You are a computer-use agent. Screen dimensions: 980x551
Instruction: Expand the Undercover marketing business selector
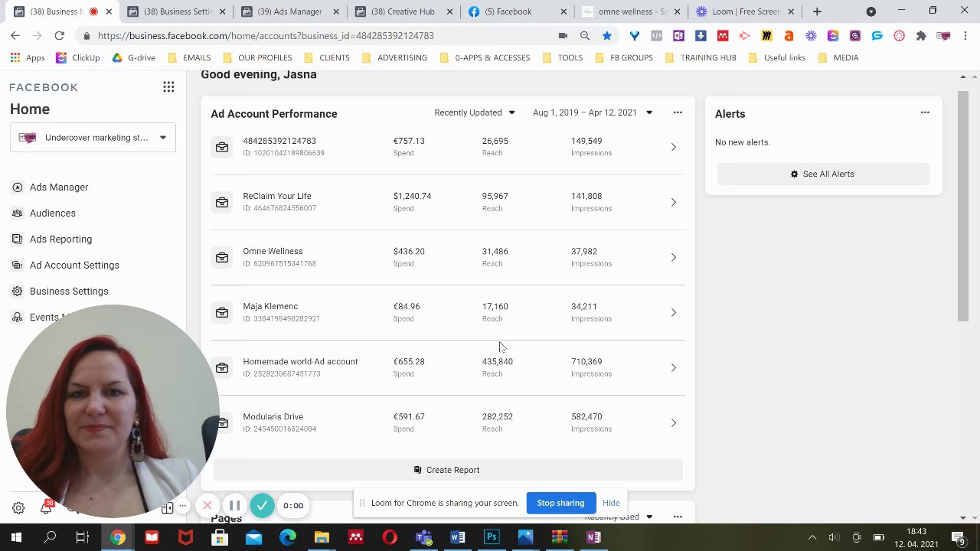93,138
